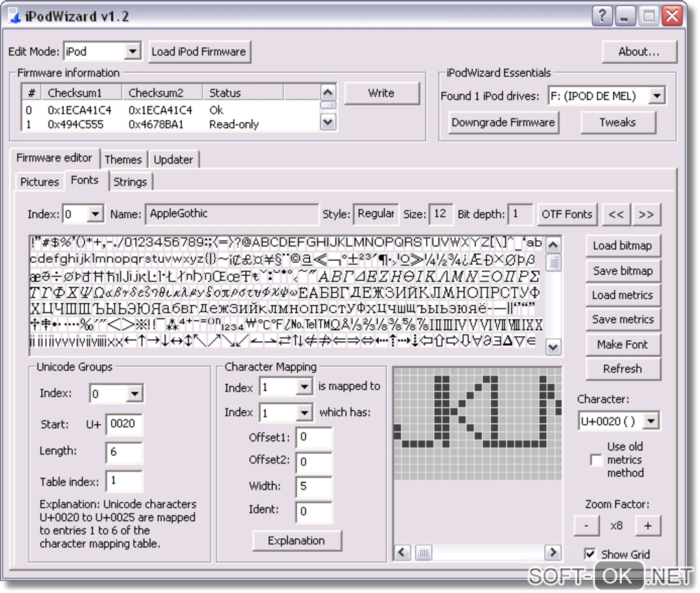
Task: Click Load iPod Firmware button
Action: point(199,51)
